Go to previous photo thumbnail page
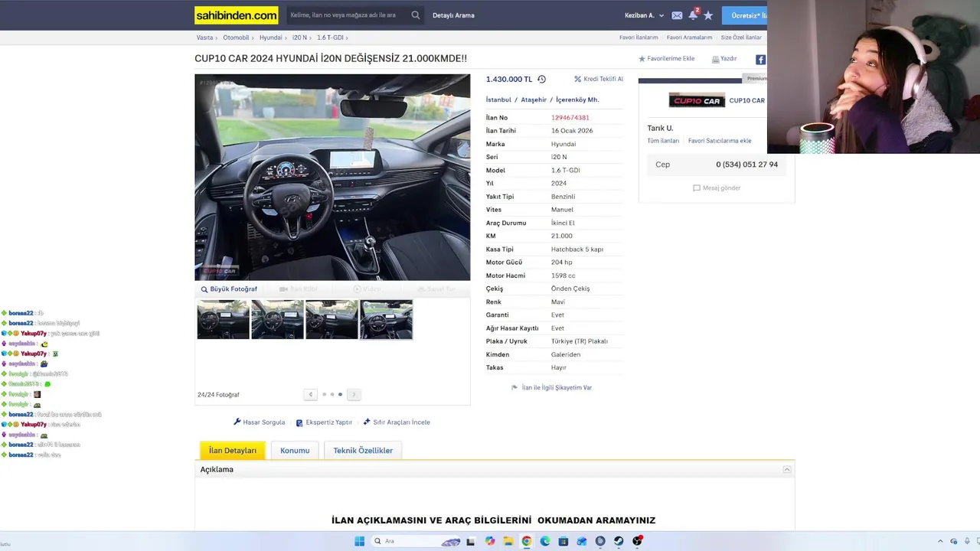980x551 pixels. coord(310,394)
